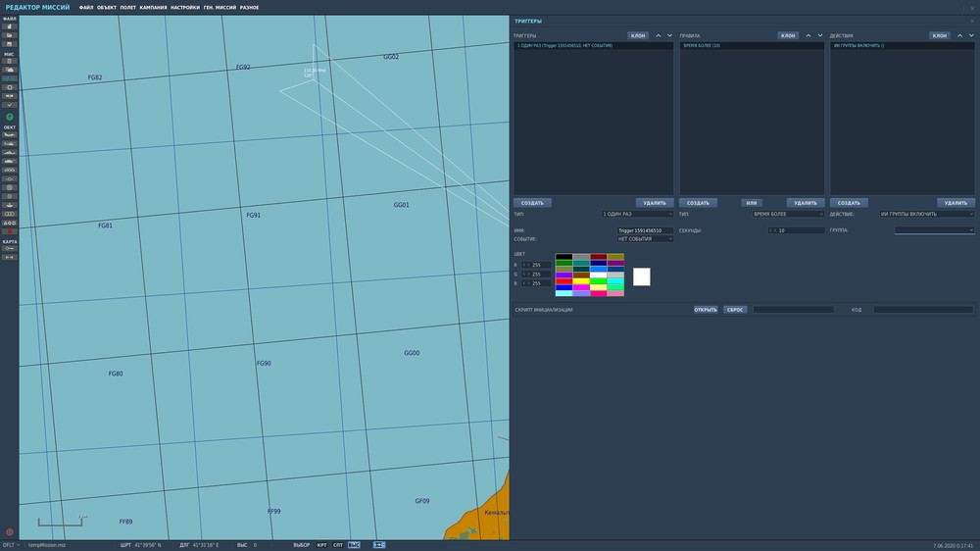The image size is (980, 551).
Task: Click УДАЛИТЬ under the rules list
Action: click(805, 203)
